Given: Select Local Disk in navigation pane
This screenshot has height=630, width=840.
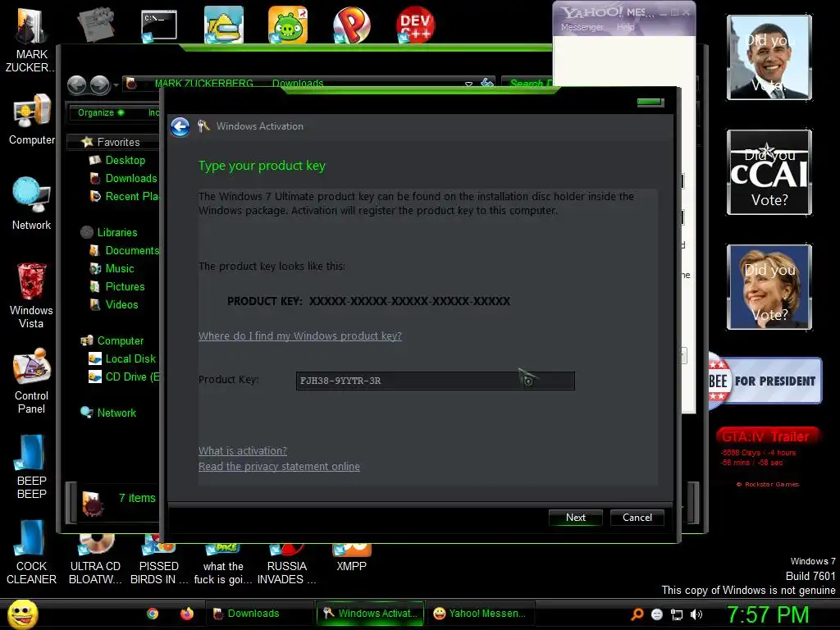Looking at the screenshot, I should pyautogui.click(x=122, y=359).
